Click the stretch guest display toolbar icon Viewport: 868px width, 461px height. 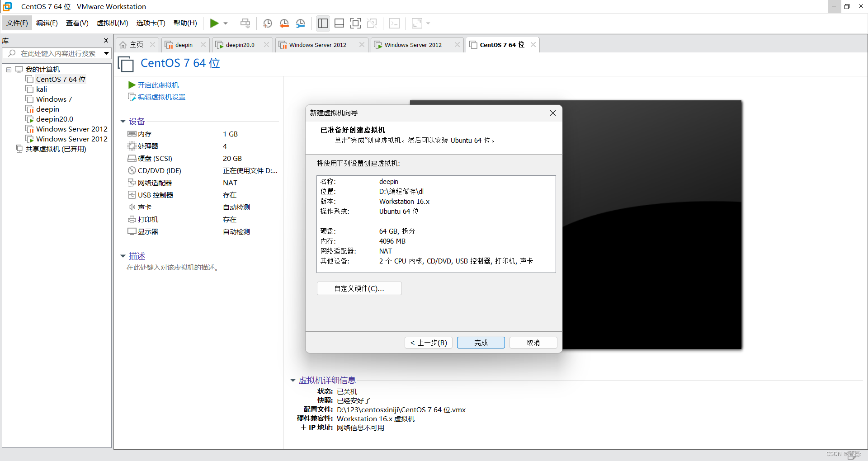417,23
